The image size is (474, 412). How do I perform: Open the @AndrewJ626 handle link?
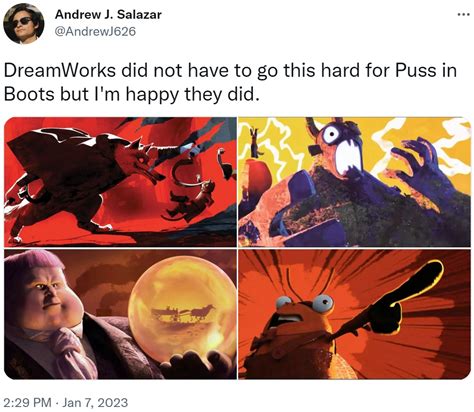95,31
